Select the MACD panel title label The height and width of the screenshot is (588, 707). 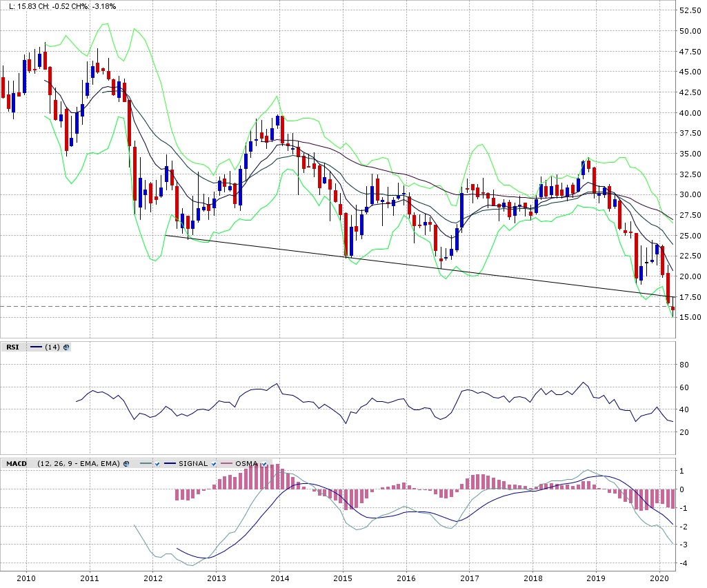pyautogui.click(x=17, y=464)
